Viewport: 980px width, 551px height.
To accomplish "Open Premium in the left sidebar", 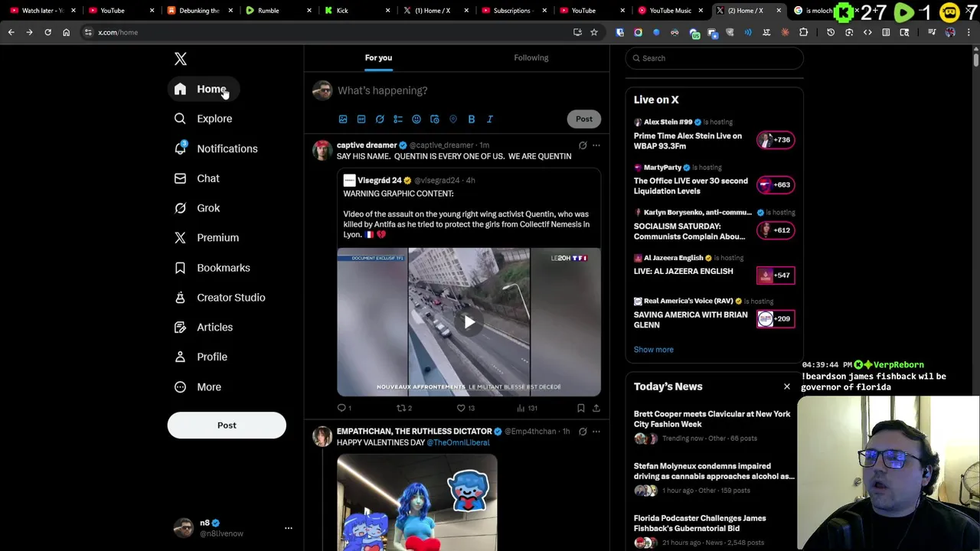I will coord(207,238).
